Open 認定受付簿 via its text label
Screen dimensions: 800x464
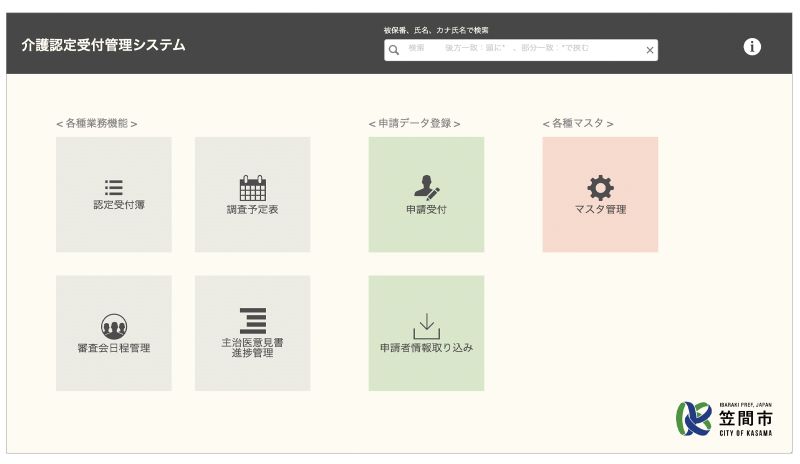click(113, 205)
